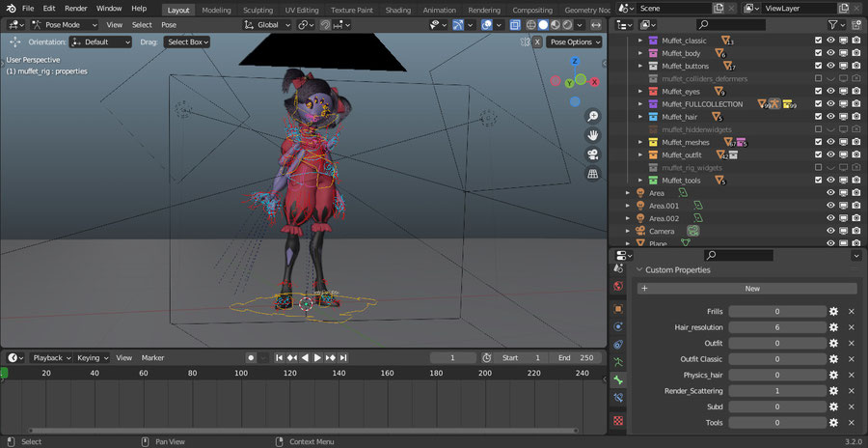Open the Pose Mode dropdown
Viewport: 868px width, 448px height.
point(65,25)
